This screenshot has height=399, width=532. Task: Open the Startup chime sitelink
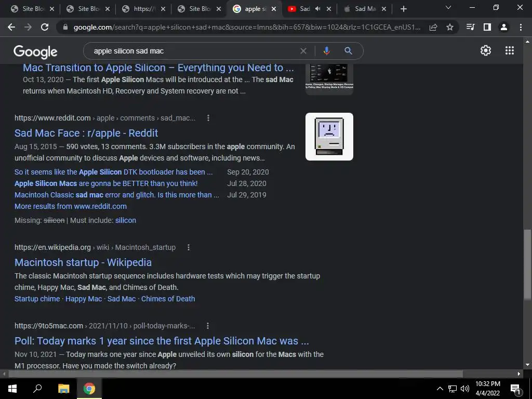pyautogui.click(x=37, y=299)
